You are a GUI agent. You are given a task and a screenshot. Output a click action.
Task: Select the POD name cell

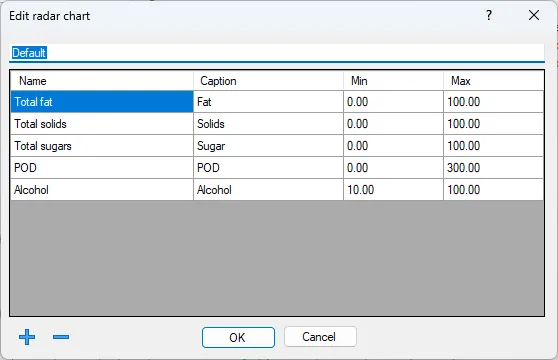(x=102, y=168)
